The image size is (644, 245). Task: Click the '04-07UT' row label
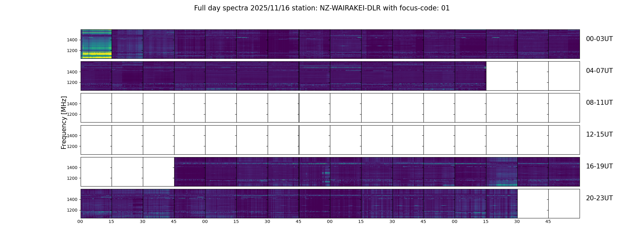coord(599,71)
